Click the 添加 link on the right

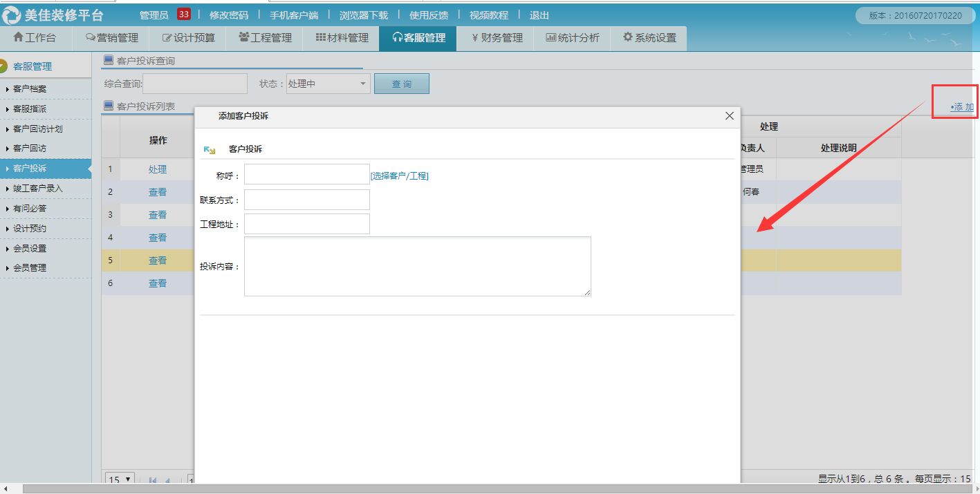point(961,107)
